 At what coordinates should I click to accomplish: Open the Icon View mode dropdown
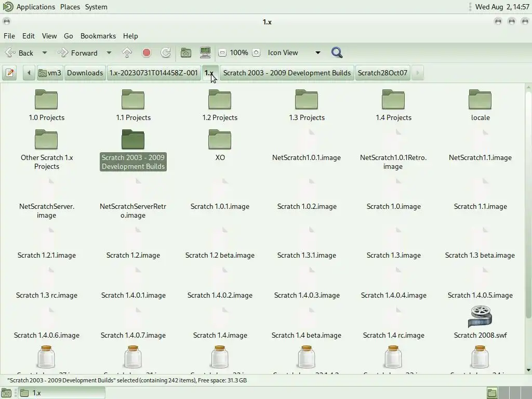(x=294, y=52)
